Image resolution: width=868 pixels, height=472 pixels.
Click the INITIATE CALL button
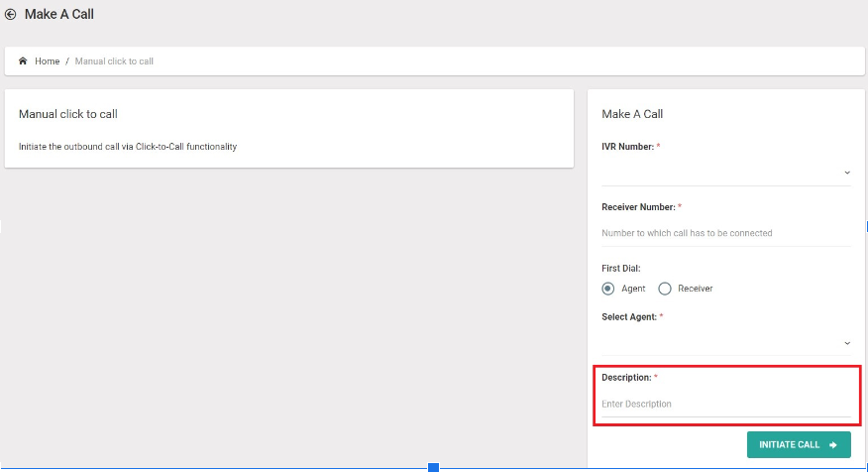(799, 445)
